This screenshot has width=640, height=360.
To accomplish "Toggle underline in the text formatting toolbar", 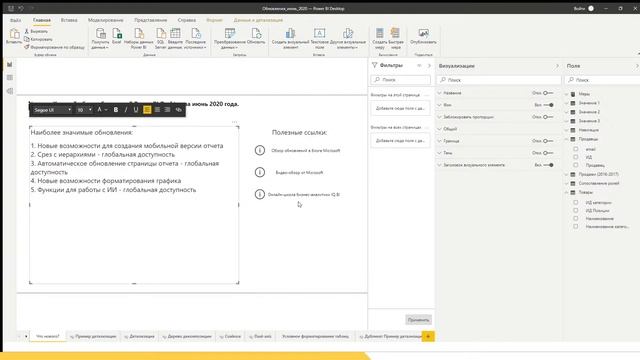I will [x=136, y=110].
